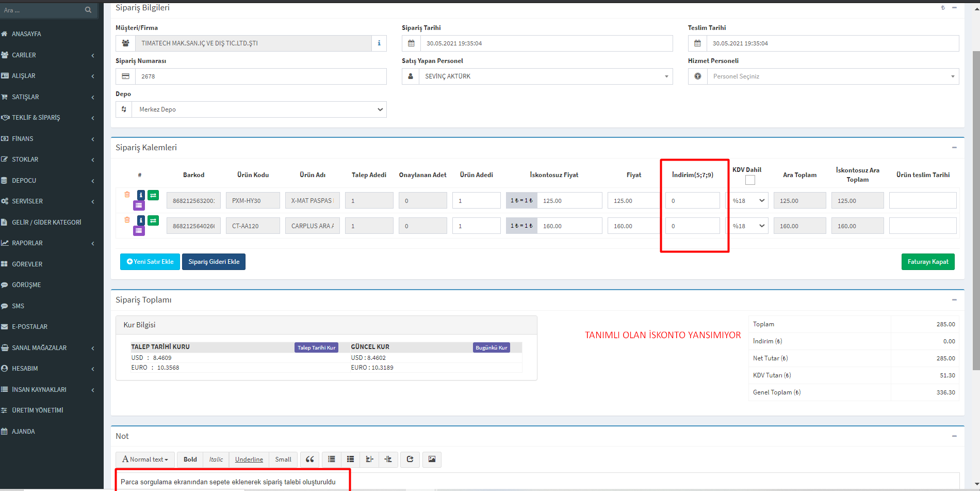Open the KDV %18 dropdown on the first row

click(x=748, y=200)
